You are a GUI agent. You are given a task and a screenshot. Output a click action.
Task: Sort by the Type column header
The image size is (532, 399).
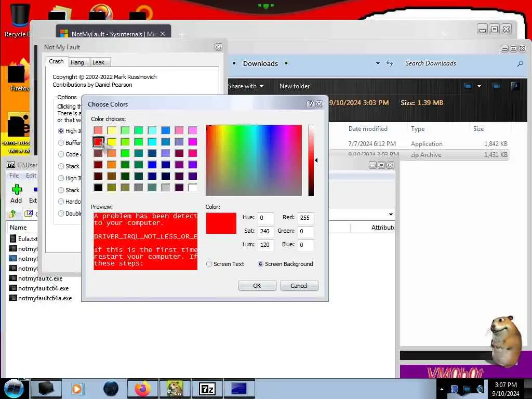(x=418, y=129)
